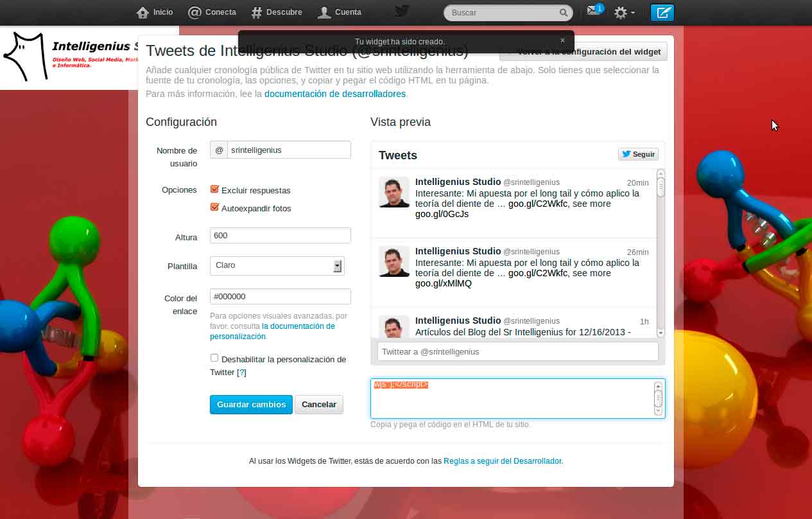Click the avatar of the 26min tweet

394,261
